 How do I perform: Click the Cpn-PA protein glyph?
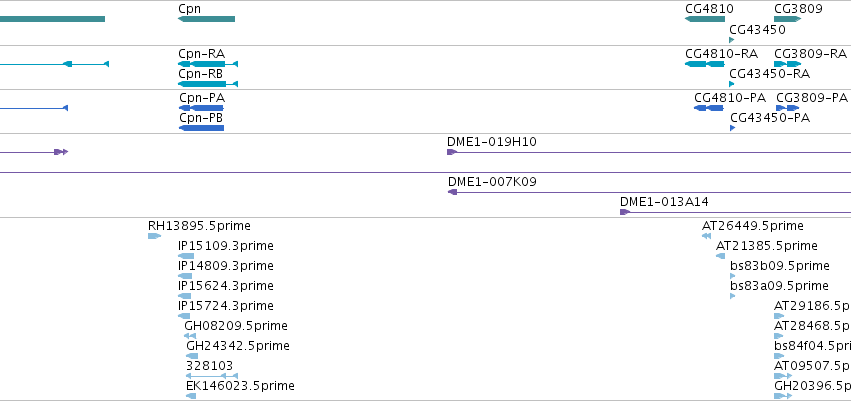coord(201,108)
